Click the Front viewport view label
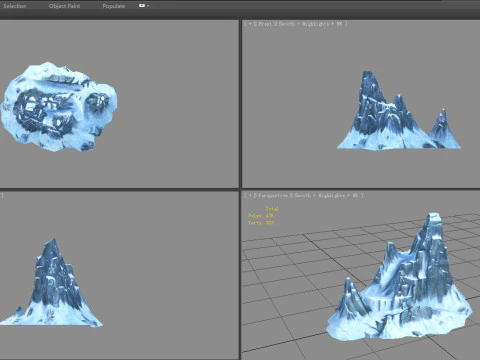Screen dimensions: 480x360 (265, 24)
